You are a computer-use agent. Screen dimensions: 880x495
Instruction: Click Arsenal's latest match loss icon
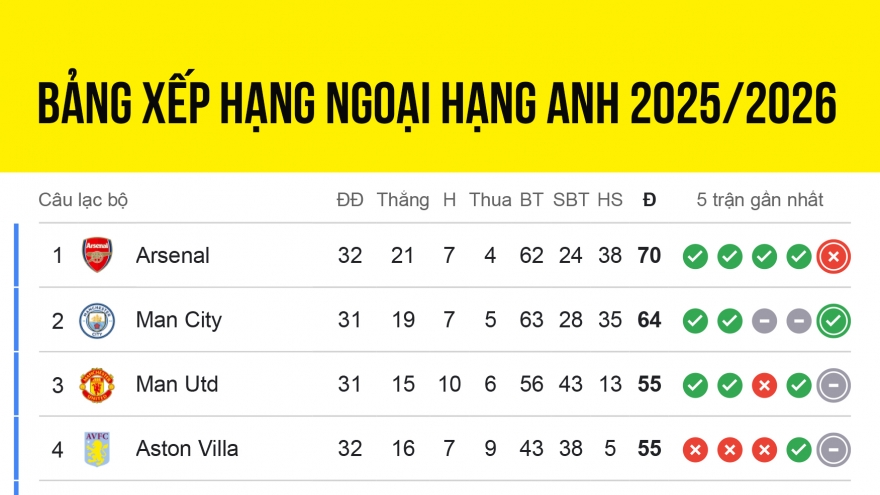(x=834, y=257)
